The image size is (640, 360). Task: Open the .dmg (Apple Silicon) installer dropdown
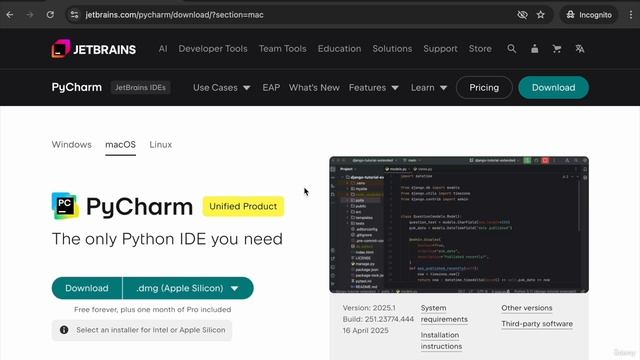tap(188, 288)
